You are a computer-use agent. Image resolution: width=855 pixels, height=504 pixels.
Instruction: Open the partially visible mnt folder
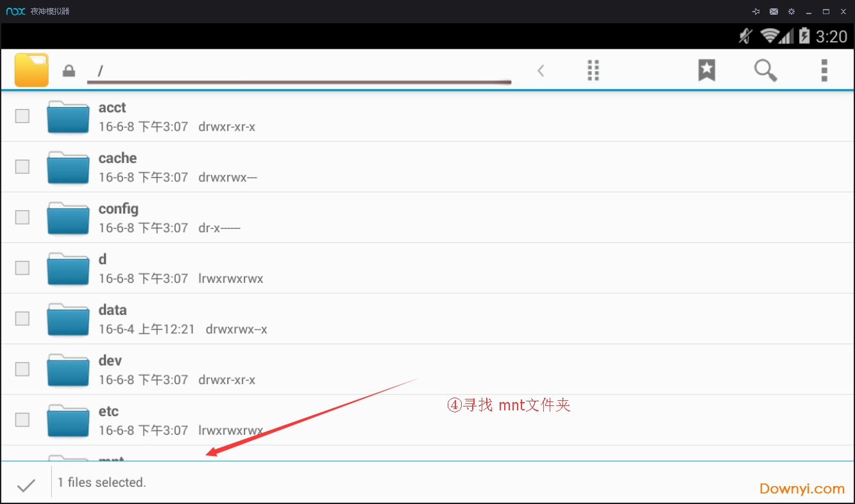coord(112,457)
